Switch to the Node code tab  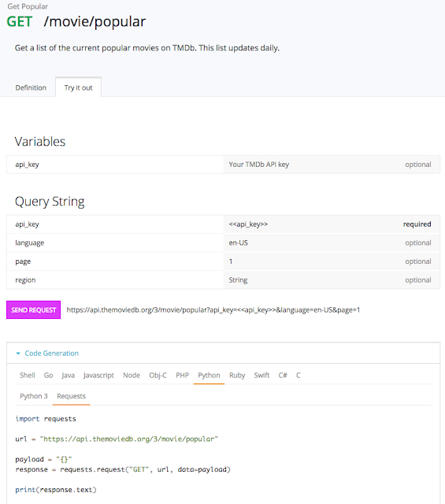coord(132,375)
